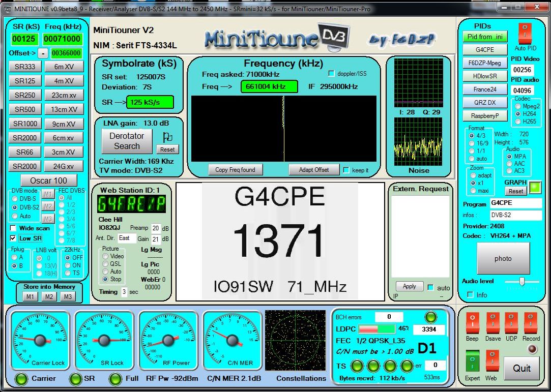Click the Offset value field

pyautogui.click(x=67, y=53)
